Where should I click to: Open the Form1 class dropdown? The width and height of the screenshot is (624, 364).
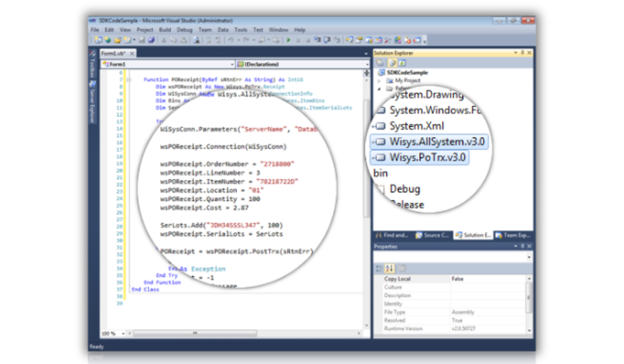232,64
